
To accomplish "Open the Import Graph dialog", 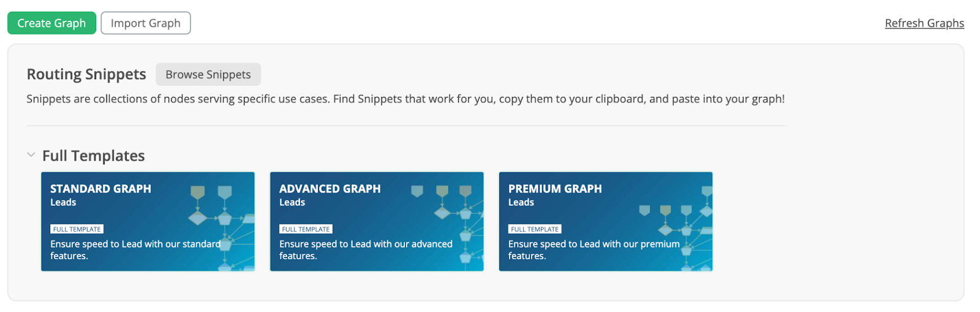I will click(146, 23).
